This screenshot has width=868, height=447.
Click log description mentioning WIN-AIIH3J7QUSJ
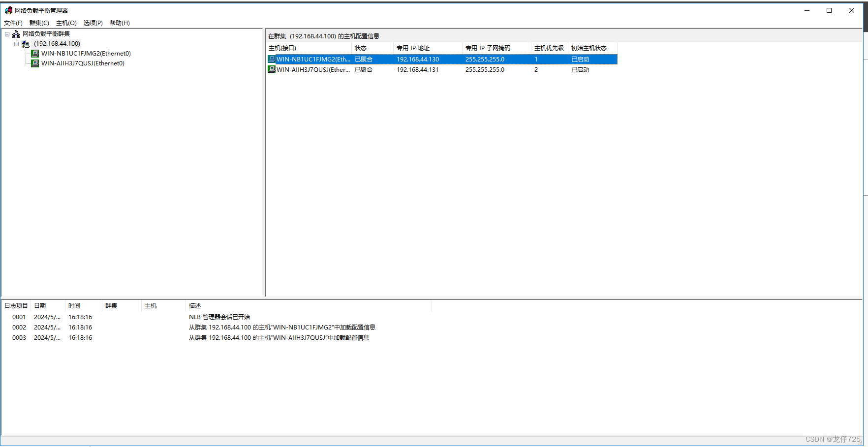click(279, 338)
